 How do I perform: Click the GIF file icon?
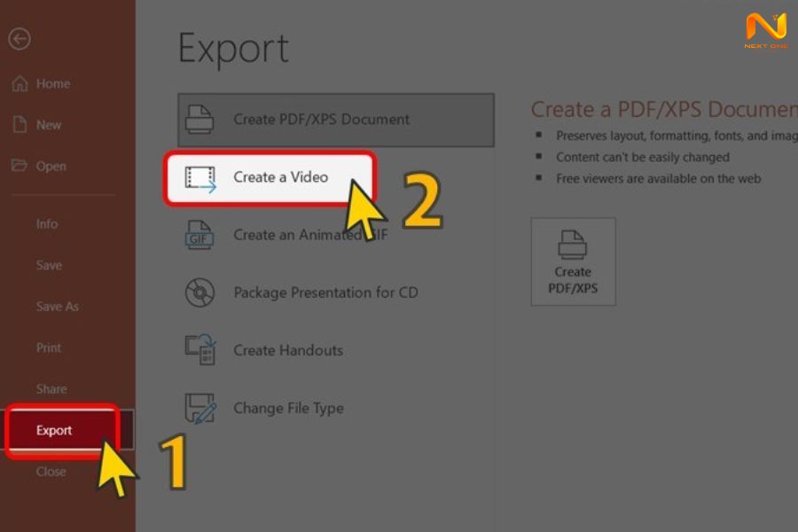click(x=199, y=235)
